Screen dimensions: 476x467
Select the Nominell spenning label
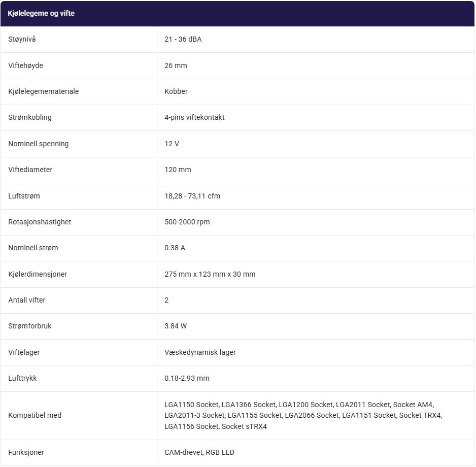pyautogui.click(x=38, y=144)
